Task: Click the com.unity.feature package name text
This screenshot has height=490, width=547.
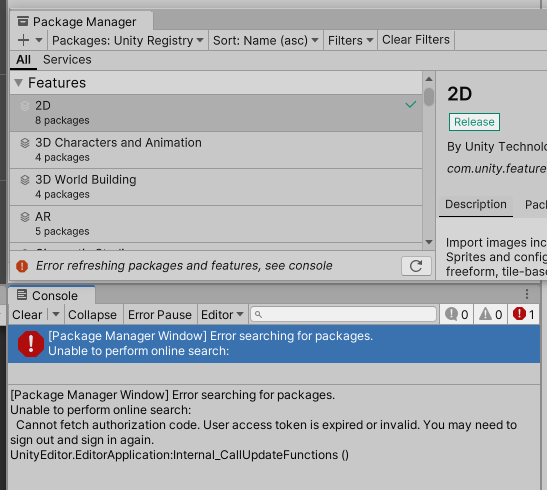Action: pyautogui.click(x=497, y=169)
